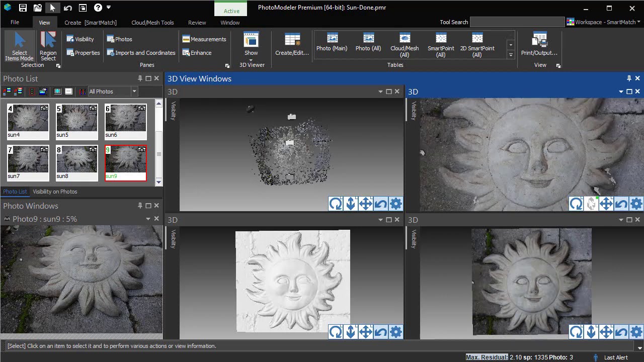Open the Measurements pane
Viewport: 644px width, 362px height.
tap(204, 39)
